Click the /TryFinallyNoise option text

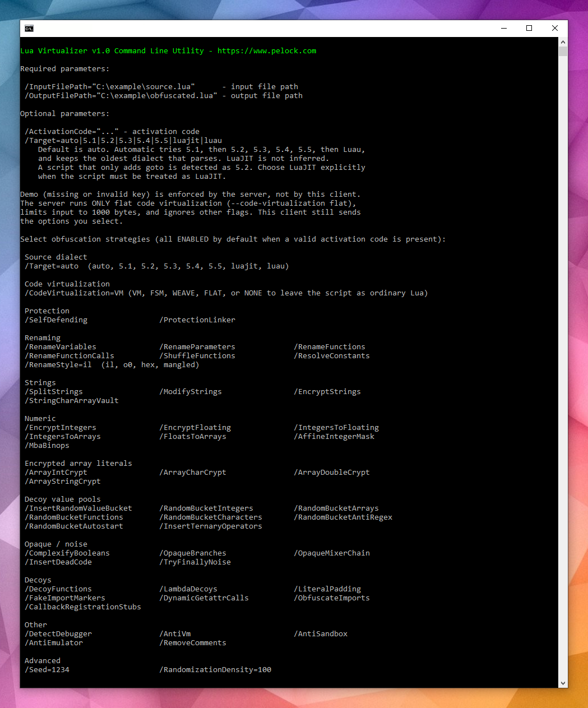coord(195,562)
